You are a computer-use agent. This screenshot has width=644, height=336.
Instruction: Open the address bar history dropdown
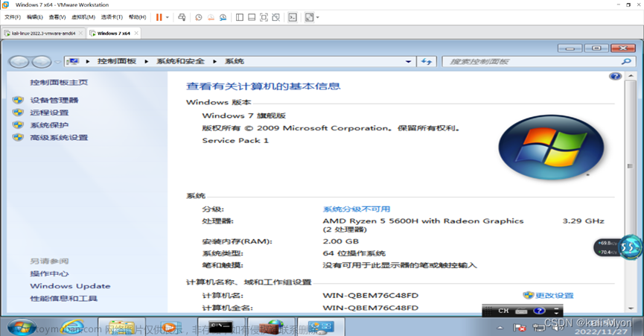click(408, 62)
